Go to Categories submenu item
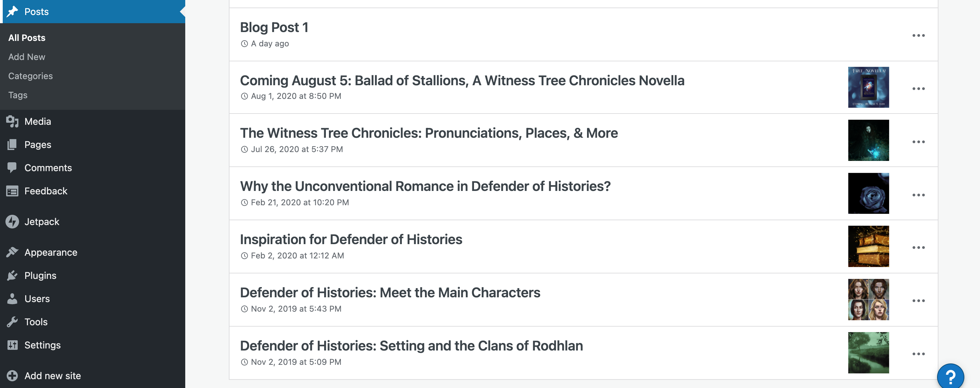Screen dimensions: 980x388 coord(30,76)
